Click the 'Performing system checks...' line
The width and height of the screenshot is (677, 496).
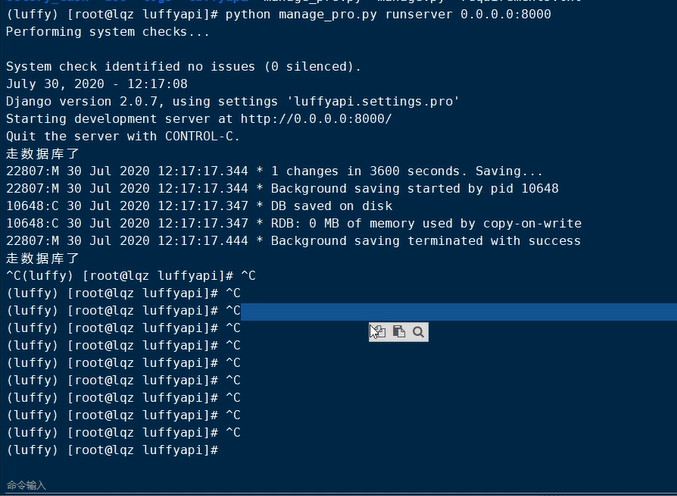click(108, 32)
